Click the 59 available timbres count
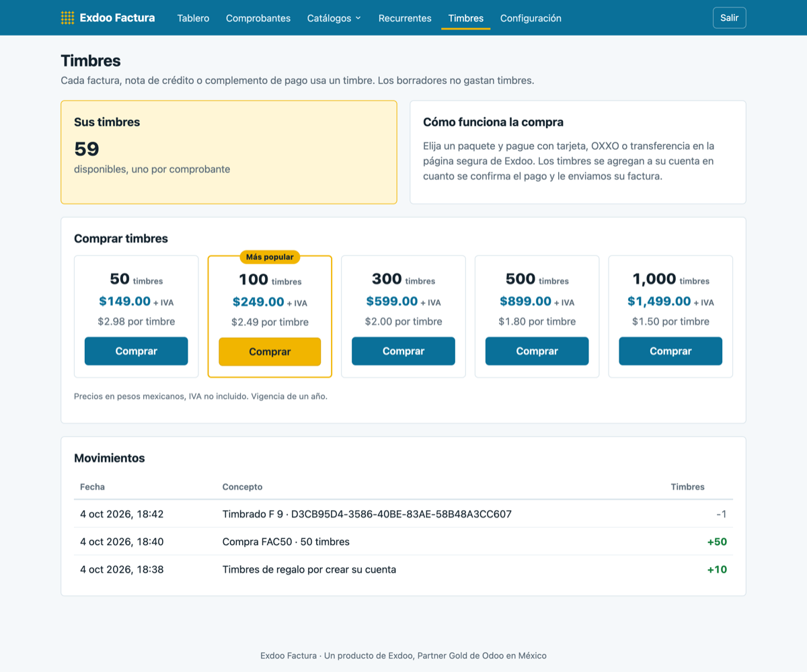The height and width of the screenshot is (672, 807). 87,149
